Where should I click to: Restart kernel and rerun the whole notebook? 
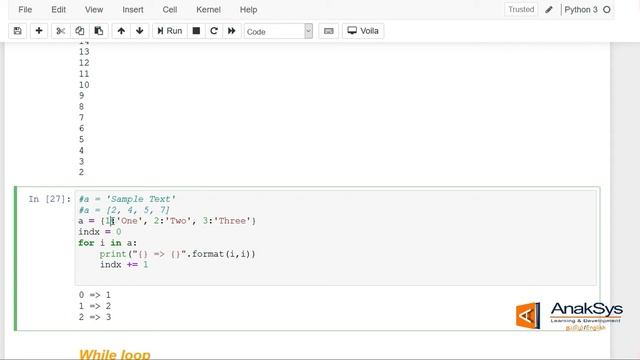pos(231,31)
